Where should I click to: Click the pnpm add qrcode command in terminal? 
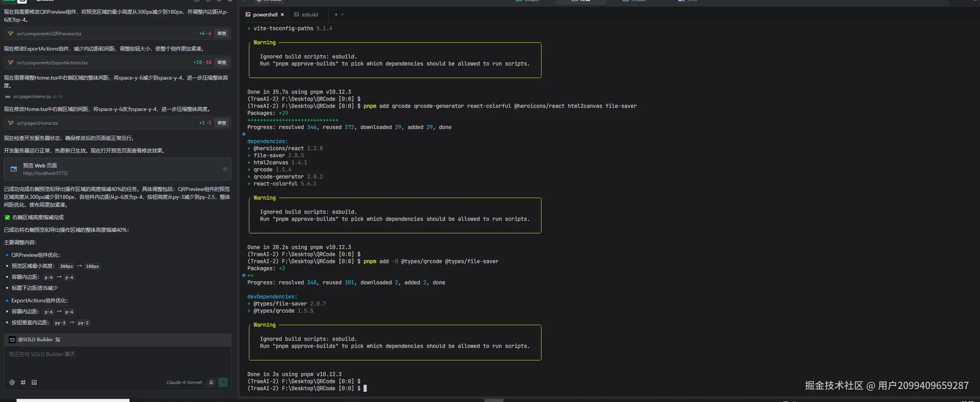point(500,106)
